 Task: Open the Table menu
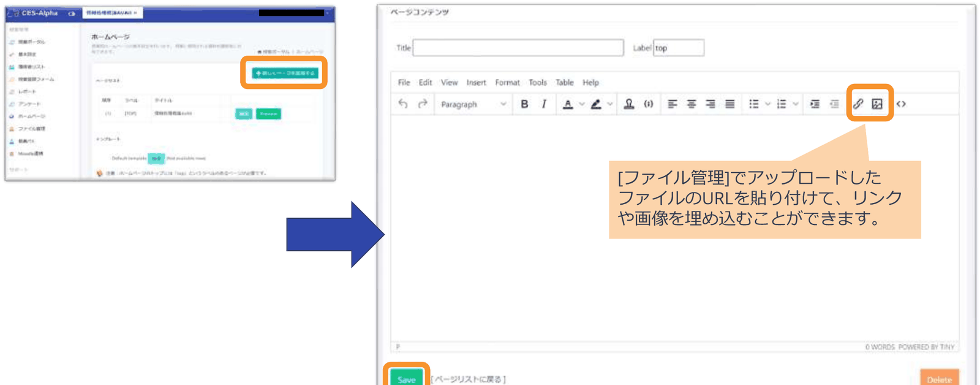coord(565,83)
